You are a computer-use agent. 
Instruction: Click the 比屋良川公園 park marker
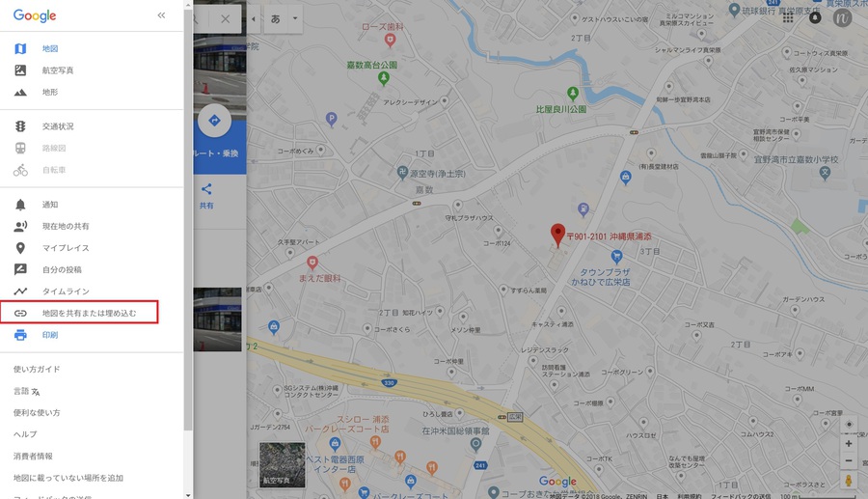tap(573, 93)
